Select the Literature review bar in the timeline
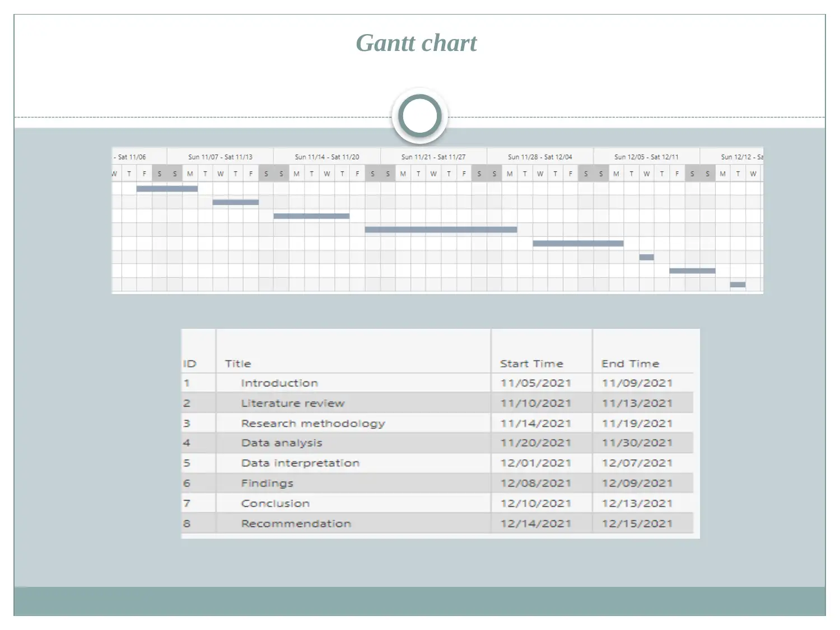This screenshot has width=840, height=630. point(236,202)
